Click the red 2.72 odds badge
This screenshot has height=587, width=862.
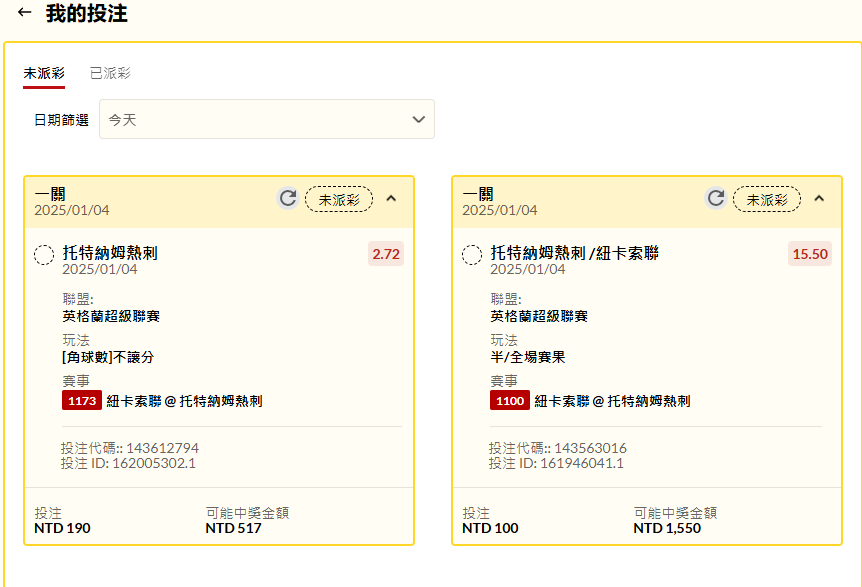pyautogui.click(x=386, y=254)
